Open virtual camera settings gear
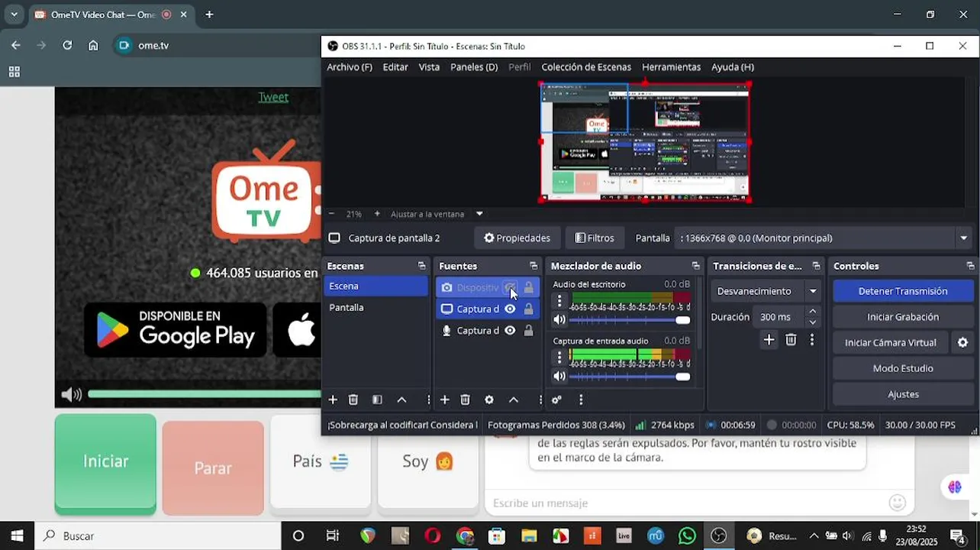Image resolution: width=980 pixels, height=550 pixels. (x=963, y=343)
